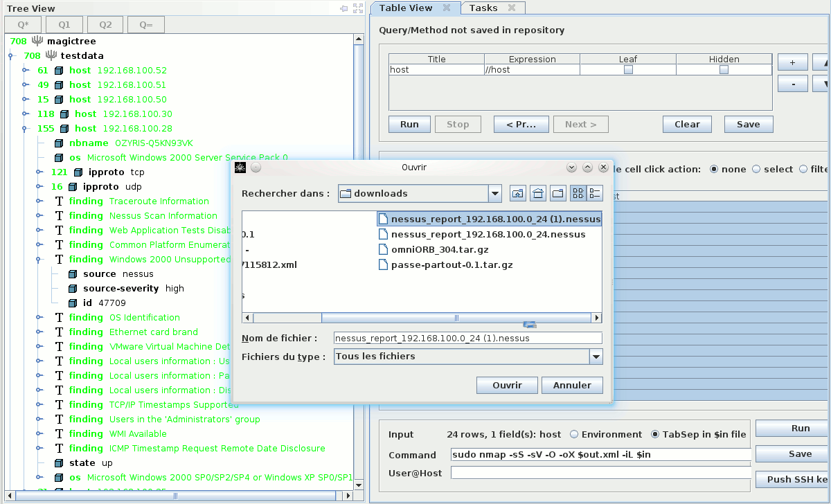Open the 'Fichiers du type' dropdown
Viewport: 831px width, 504px height.
click(x=596, y=357)
